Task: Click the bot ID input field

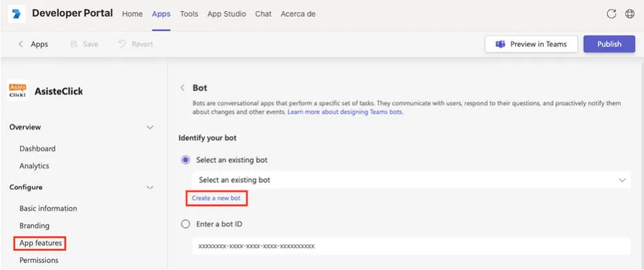Action: click(x=411, y=246)
